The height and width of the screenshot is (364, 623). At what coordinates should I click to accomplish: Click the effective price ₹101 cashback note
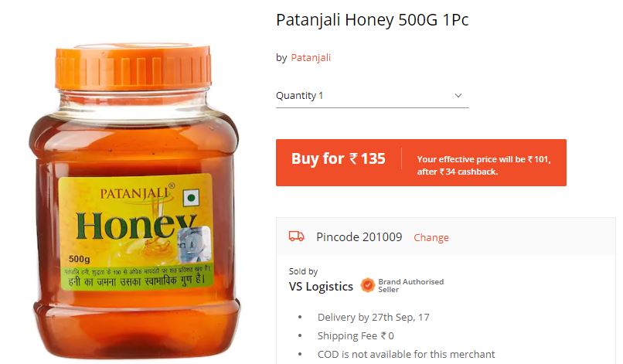(484, 165)
